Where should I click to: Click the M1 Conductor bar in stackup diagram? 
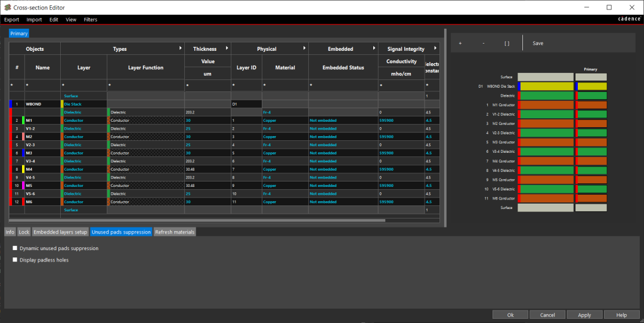(x=546, y=105)
